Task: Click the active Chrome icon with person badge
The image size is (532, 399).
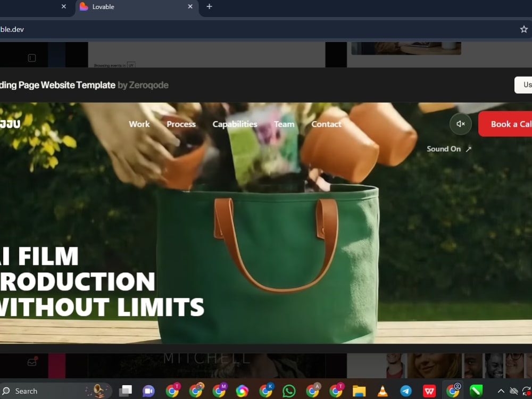Action: pyautogui.click(x=453, y=390)
